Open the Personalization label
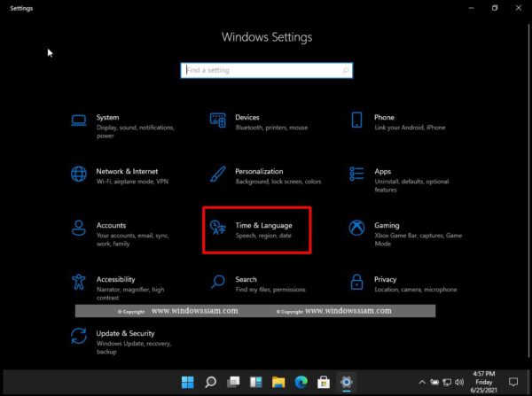 259,171
